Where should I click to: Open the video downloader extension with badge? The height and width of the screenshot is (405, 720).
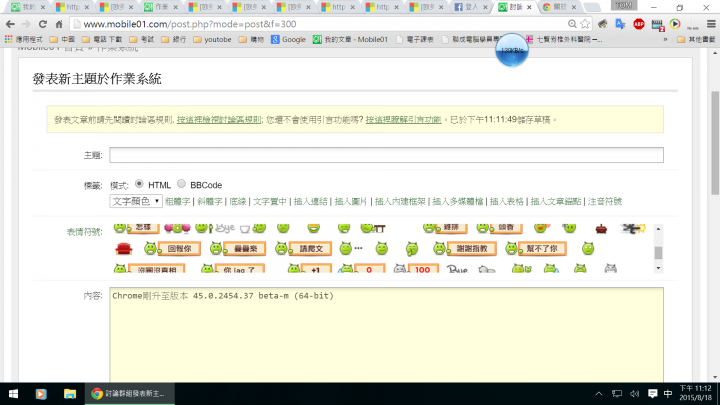pyautogui.click(x=657, y=25)
